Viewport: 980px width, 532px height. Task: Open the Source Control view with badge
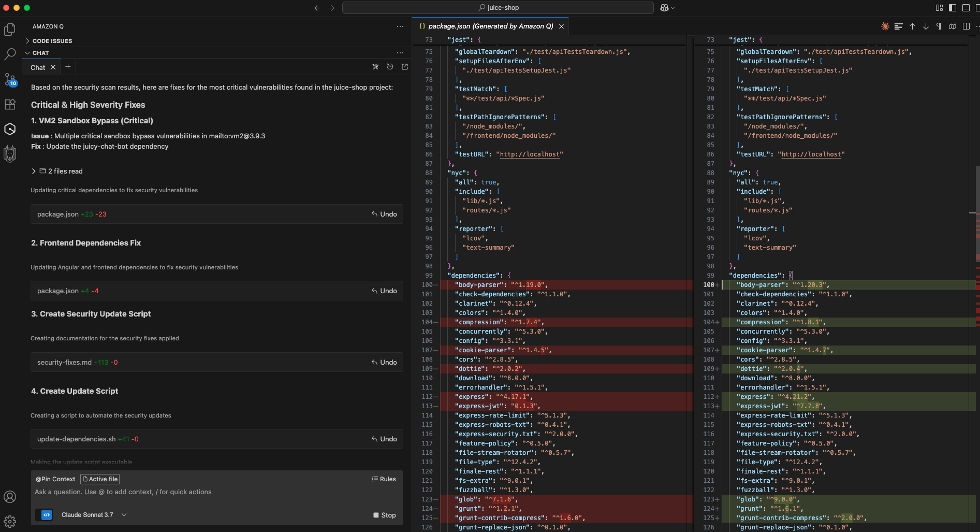click(10, 80)
